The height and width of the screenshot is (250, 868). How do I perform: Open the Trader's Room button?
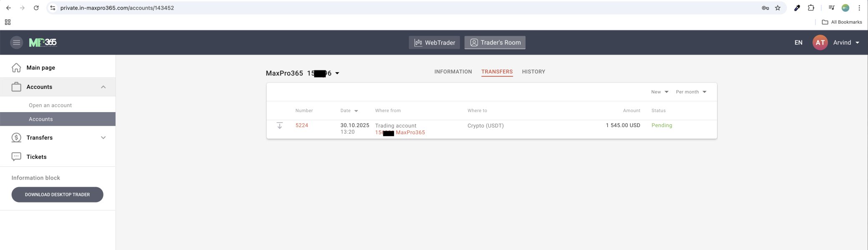tap(495, 42)
